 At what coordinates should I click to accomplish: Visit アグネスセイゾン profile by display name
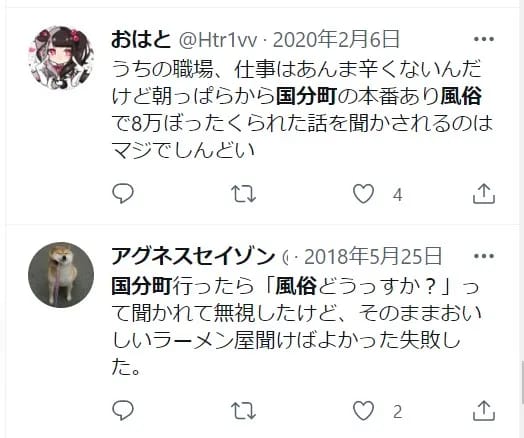[x=193, y=256]
